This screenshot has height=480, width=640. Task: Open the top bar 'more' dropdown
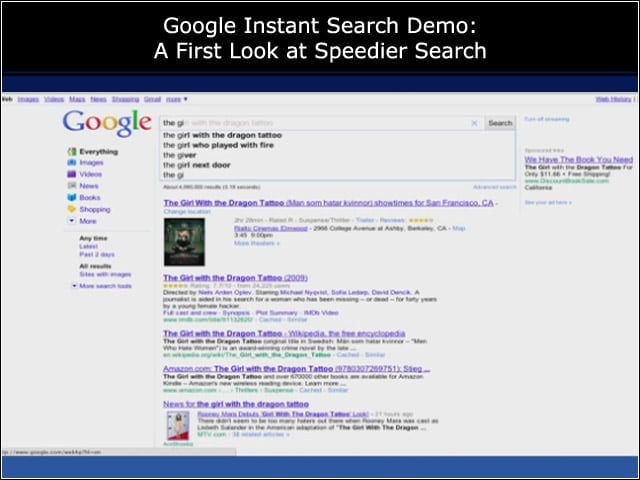point(176,99)
